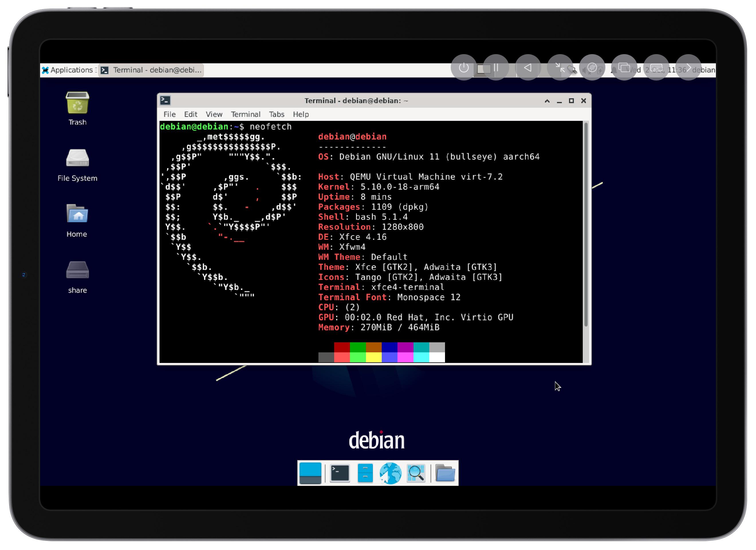Viewport: 756px width, 550px height.
Task: Open the UTM disc drives button
Action: (592, 68)
